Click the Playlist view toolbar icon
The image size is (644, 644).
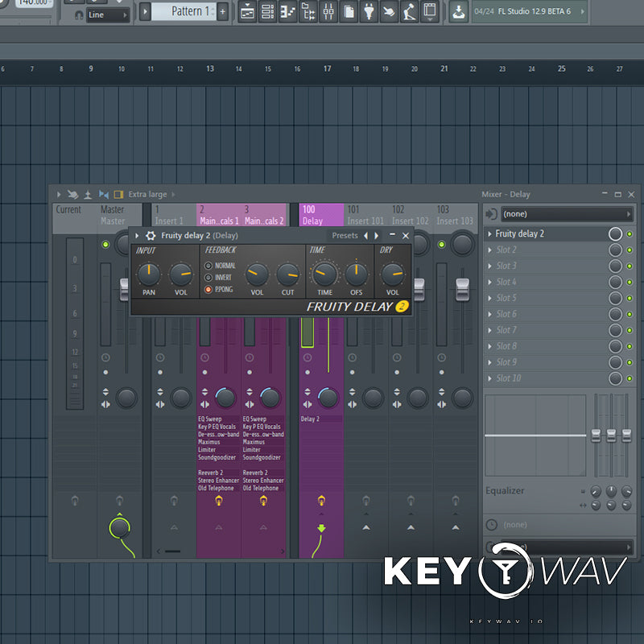click(x=247, y=12)
